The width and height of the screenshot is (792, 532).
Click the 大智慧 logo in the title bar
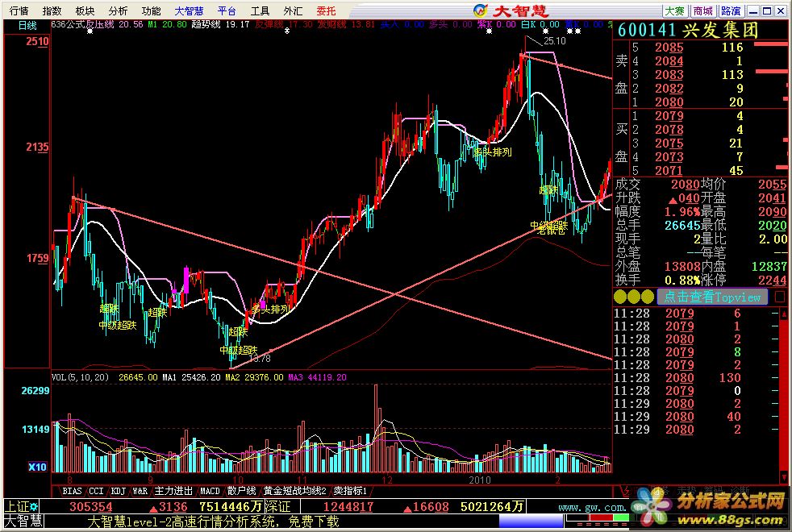point(511,10)
